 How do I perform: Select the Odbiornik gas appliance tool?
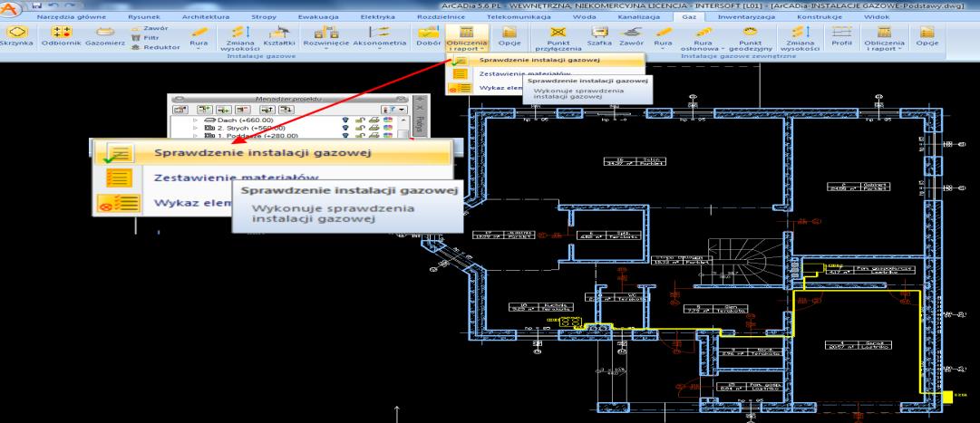pos(61,35)
